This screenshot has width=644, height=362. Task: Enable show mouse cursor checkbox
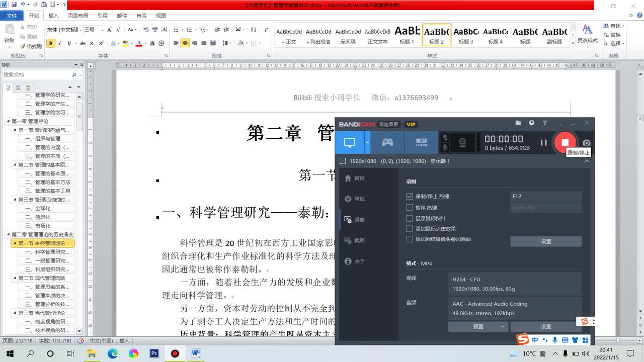[x=409, y=218]
